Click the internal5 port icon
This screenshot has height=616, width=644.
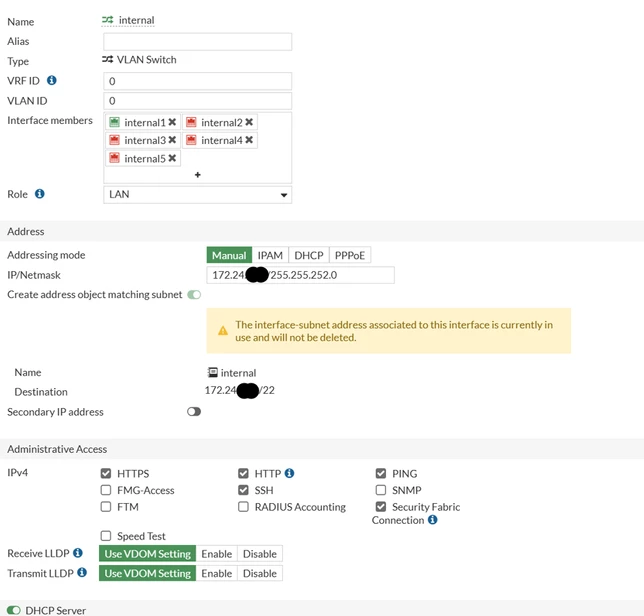click(x=115, y=158)
